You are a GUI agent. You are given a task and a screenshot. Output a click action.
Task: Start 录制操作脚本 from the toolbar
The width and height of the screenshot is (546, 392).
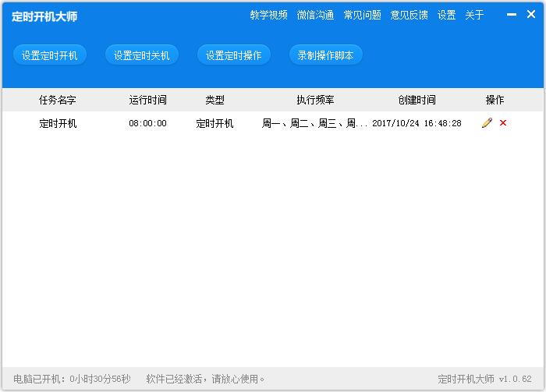tap(325, 55)
